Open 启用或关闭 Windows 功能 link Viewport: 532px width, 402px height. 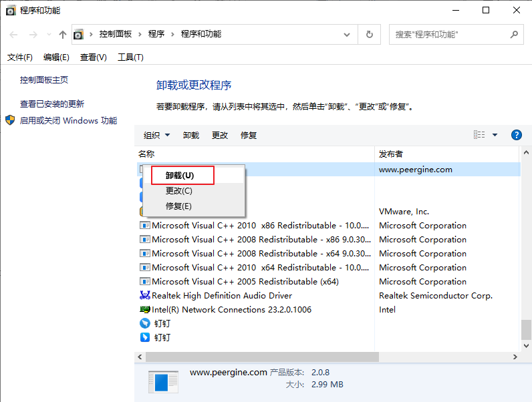(x=68, y=120)
